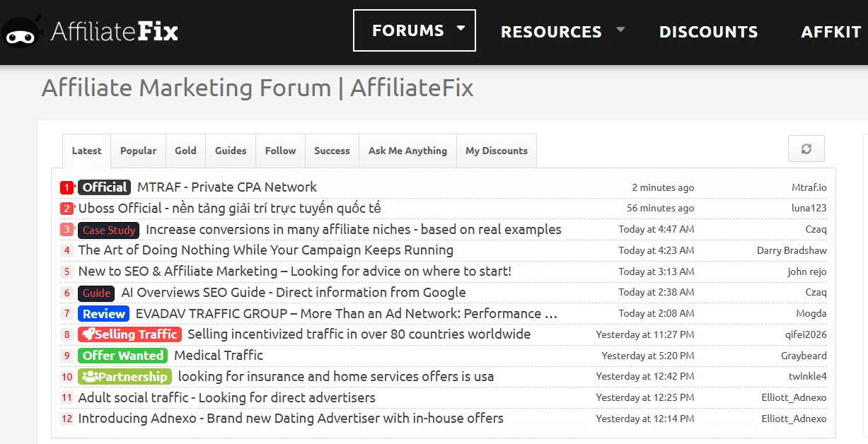Expand the Resources dropdown arrow

point(620,30)
